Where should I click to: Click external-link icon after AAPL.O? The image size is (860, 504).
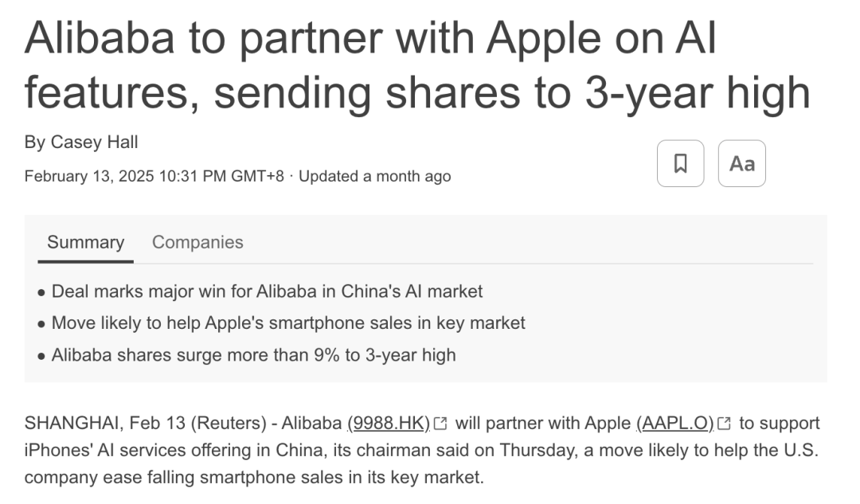click(x=724, y=424)
